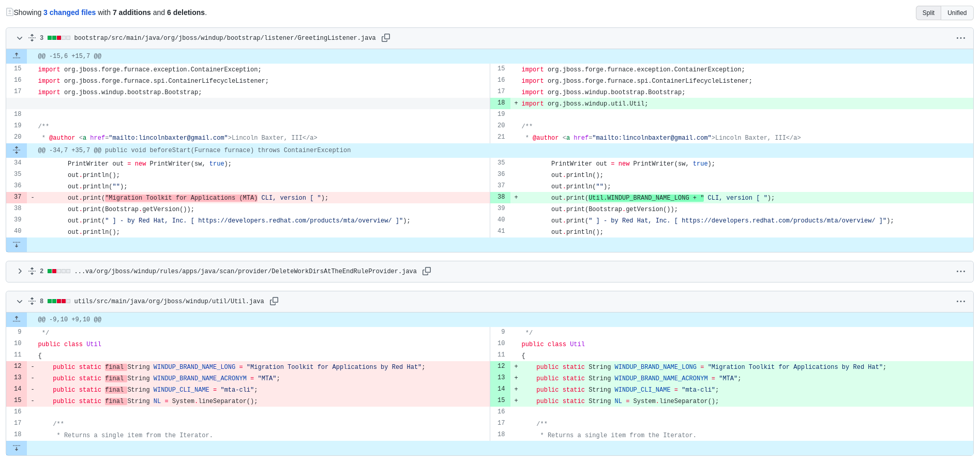Image resolution: width=980 pixels, height=461 pixels.
Task: Click the diffstat squares for GreetingListener.java
Action: pos(58,38)
